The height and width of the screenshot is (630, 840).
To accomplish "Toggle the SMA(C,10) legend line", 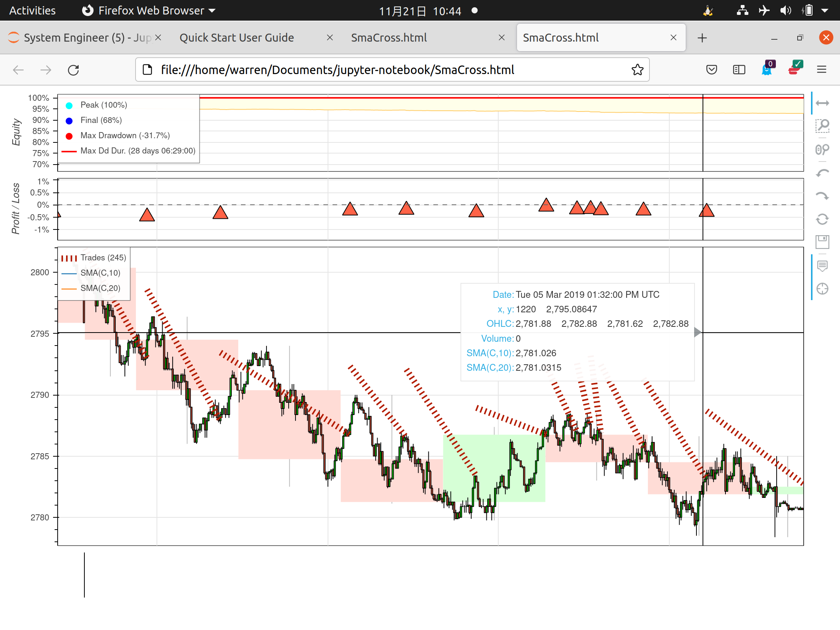I will coord(91,273).
